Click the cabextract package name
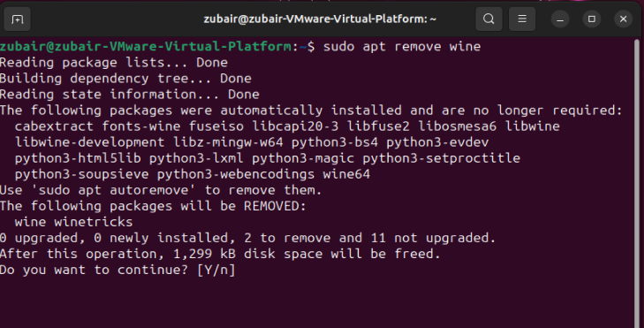 [x=54, y=126]
